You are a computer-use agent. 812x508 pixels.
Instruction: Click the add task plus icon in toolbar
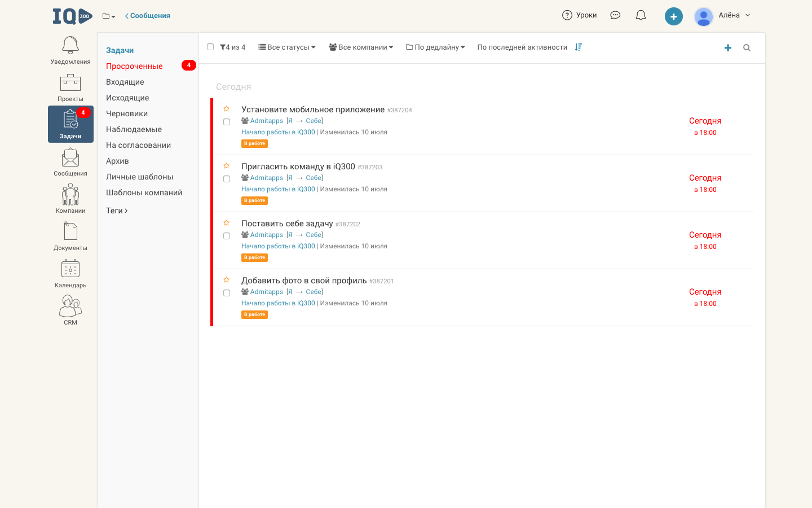(x=728, y=48)
